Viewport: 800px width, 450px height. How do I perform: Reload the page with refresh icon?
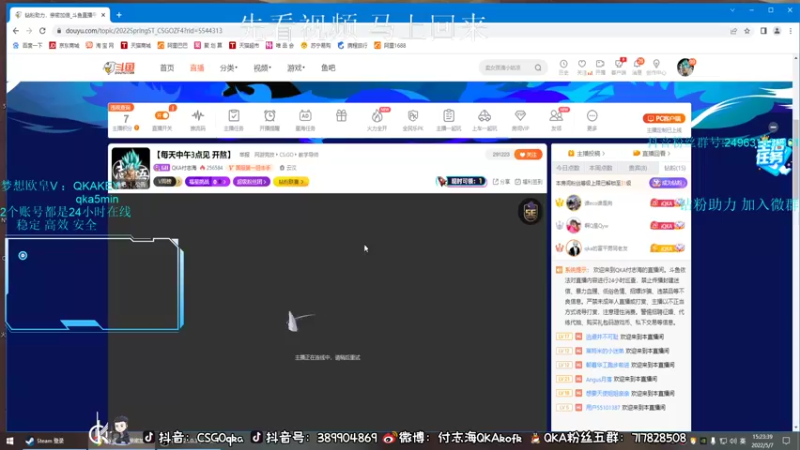click(42, 31)
